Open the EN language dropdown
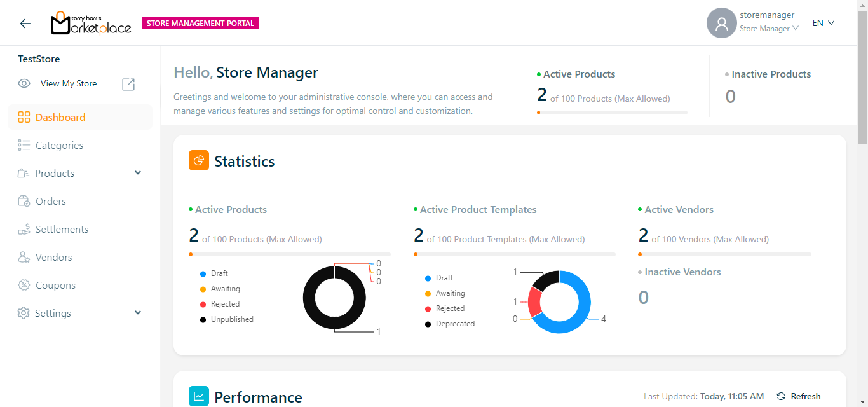The height and width of the screenshot is (407, 868). [x=823, y=23]
